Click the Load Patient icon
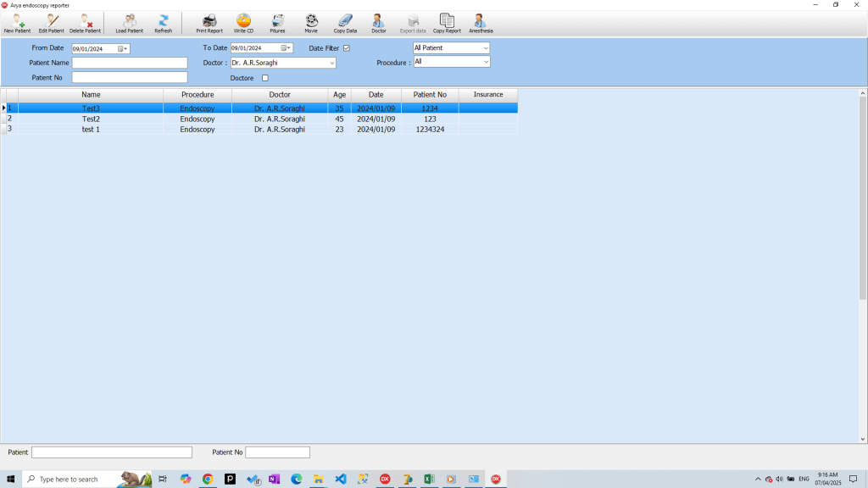The image size is (868, 488). (x=129, y=22)
